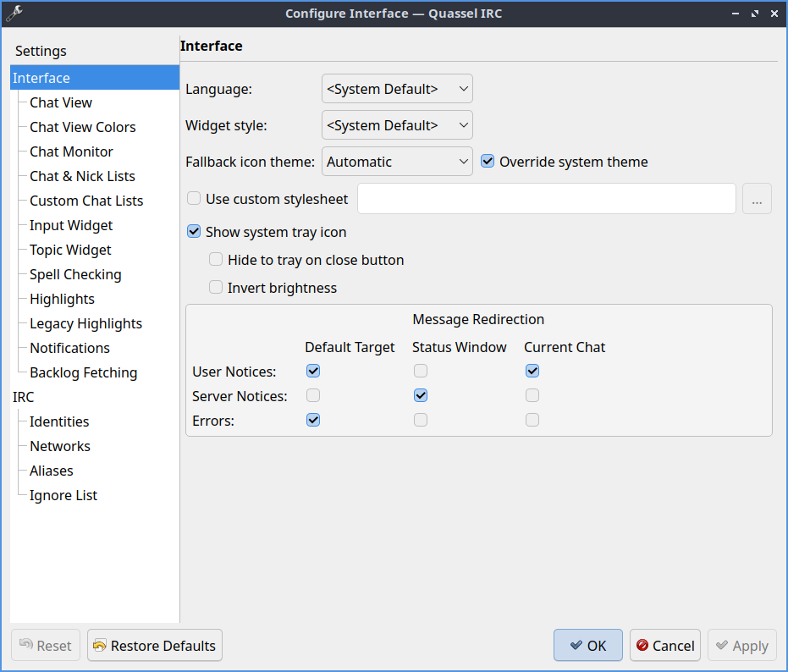Open the stylesheet browse (...) button
788x672 pixels.
757,199
